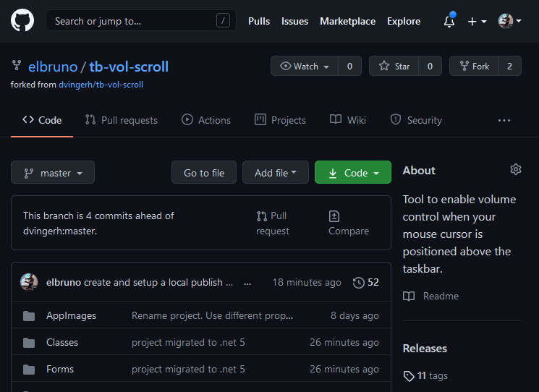The height and width of the screenshot is (392, 539).
Task: Open the master branch dropdown
Action: tap(53, 173)
